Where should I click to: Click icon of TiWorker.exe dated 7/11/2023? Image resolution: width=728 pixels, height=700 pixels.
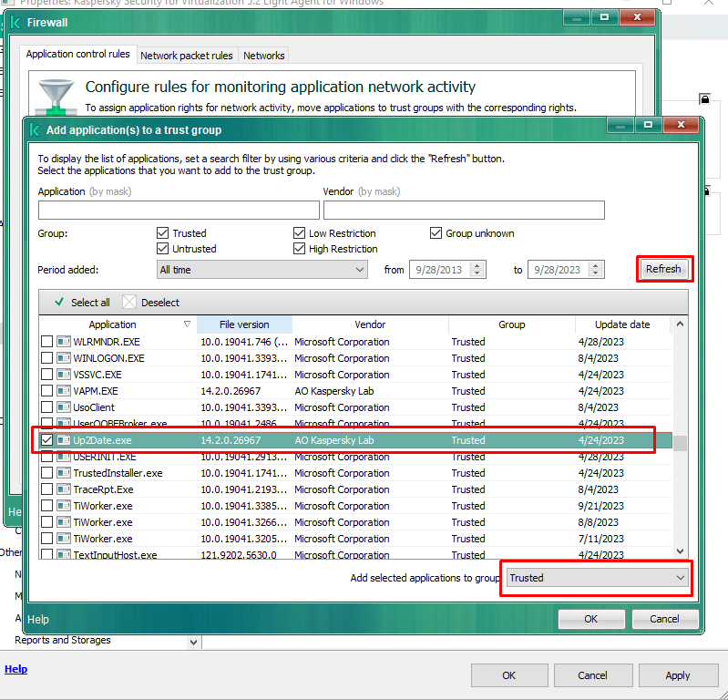click(x=63, y=539)
